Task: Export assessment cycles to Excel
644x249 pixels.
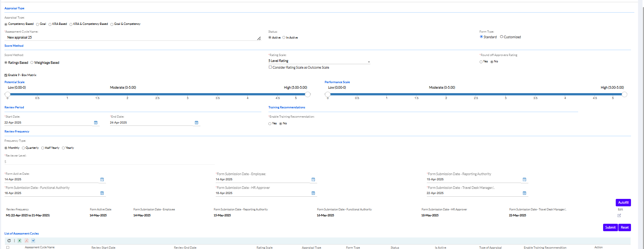Action: click(20, 241)
